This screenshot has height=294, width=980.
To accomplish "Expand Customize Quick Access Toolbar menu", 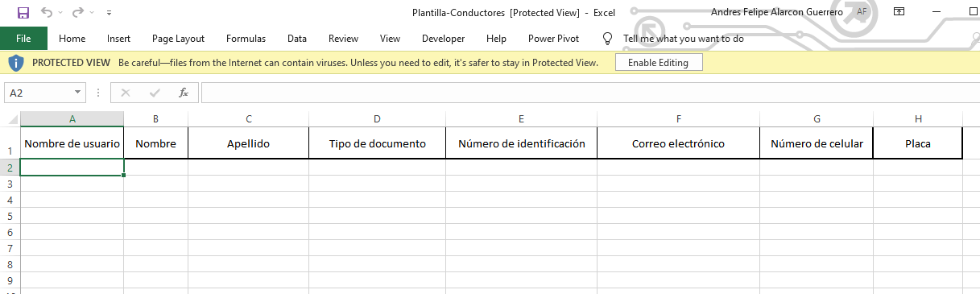I will (110, 13).
